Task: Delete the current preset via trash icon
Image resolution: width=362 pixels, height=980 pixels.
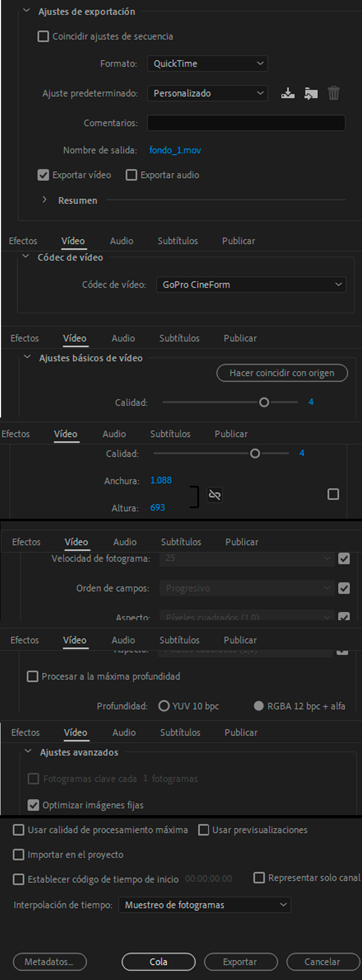Action: [x=334, y=93]
